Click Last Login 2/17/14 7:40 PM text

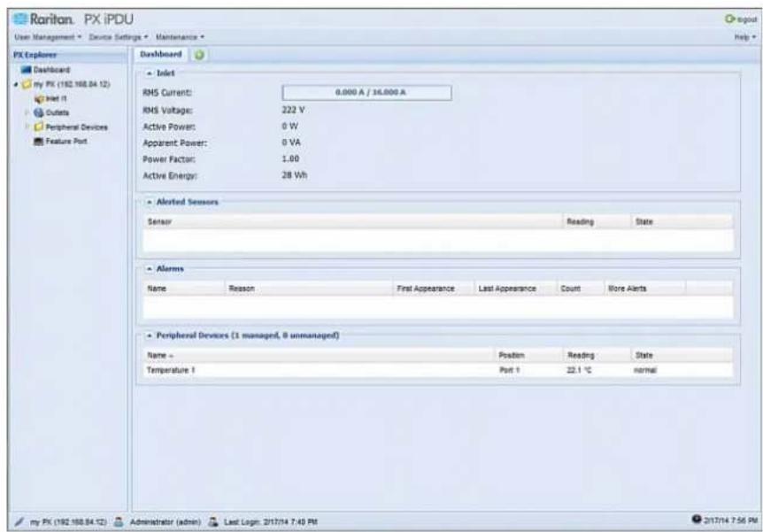click(x=271, y=521)
